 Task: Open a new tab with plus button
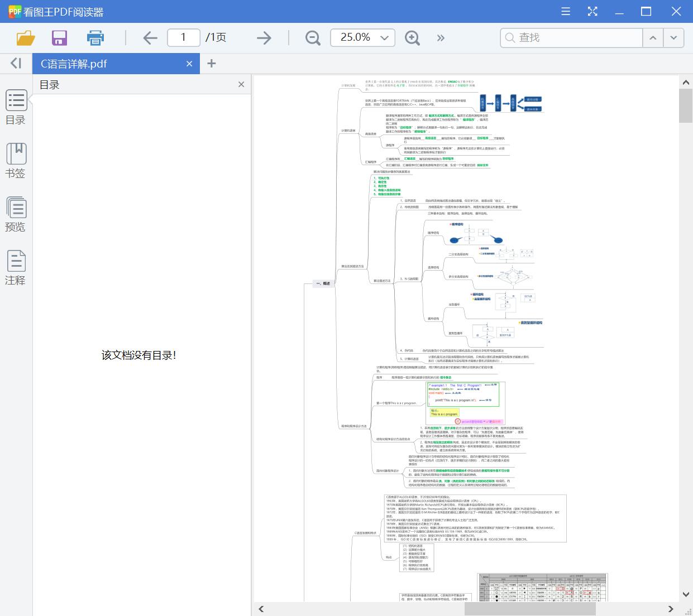click(211, 64)
